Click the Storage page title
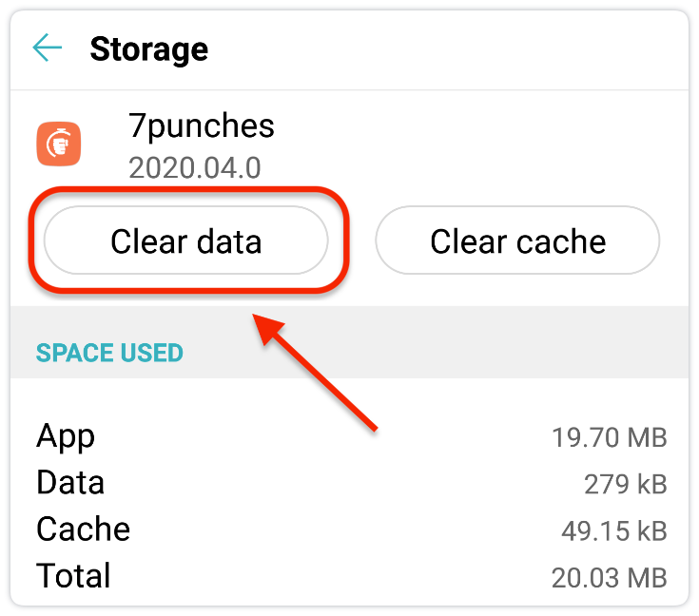The width and height of the screenshot is (699, 616). coord(148,49)
